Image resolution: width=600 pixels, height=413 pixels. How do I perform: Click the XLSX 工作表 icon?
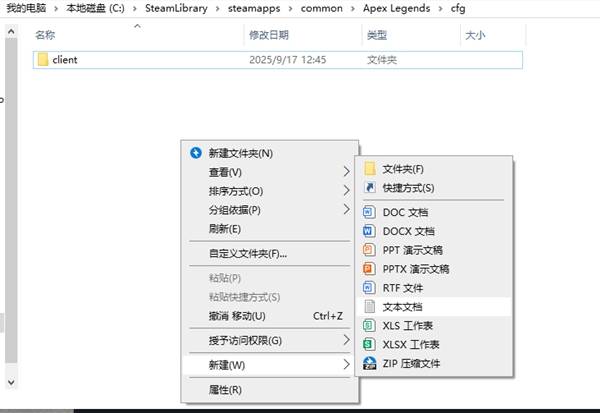tap(369, 344)
